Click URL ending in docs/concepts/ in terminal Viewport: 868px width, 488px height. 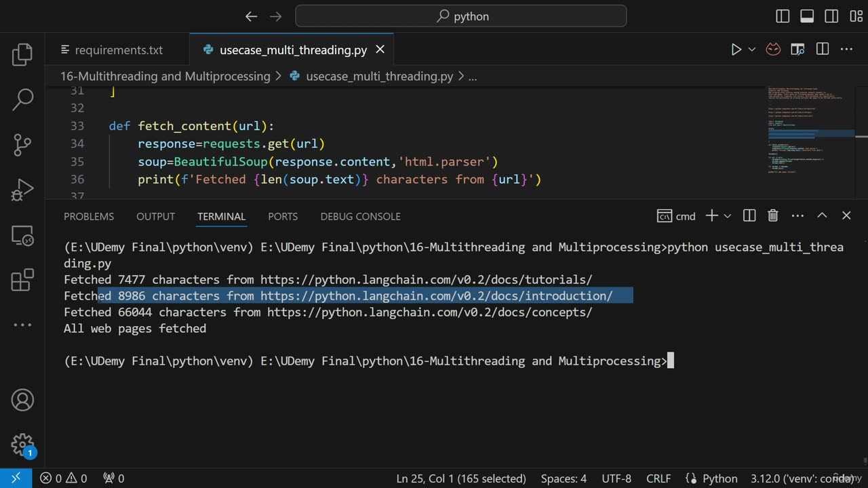429,312
